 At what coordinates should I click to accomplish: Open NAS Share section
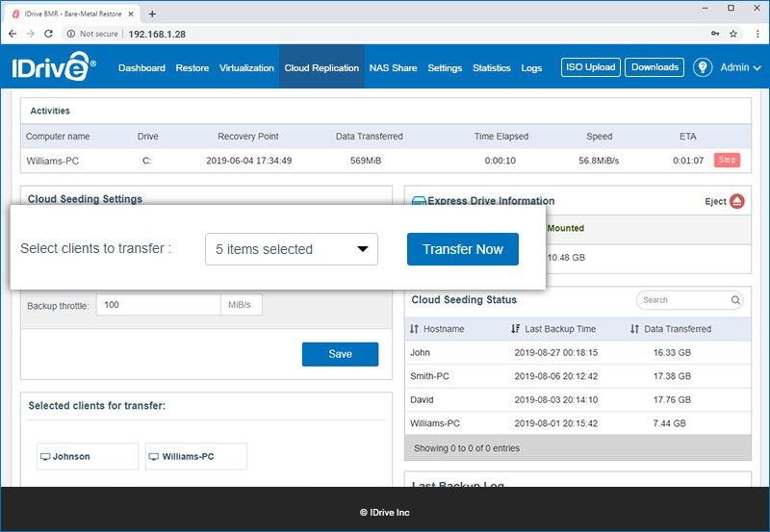394,67
